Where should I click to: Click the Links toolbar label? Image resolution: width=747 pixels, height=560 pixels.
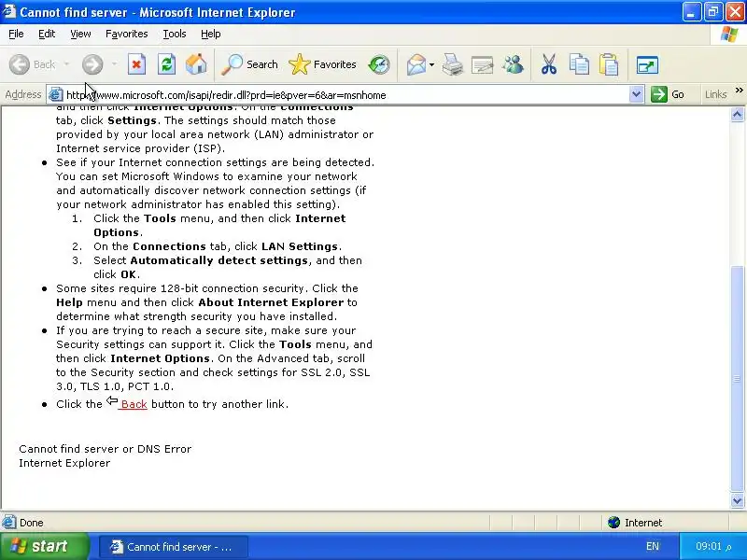point(715,94)
